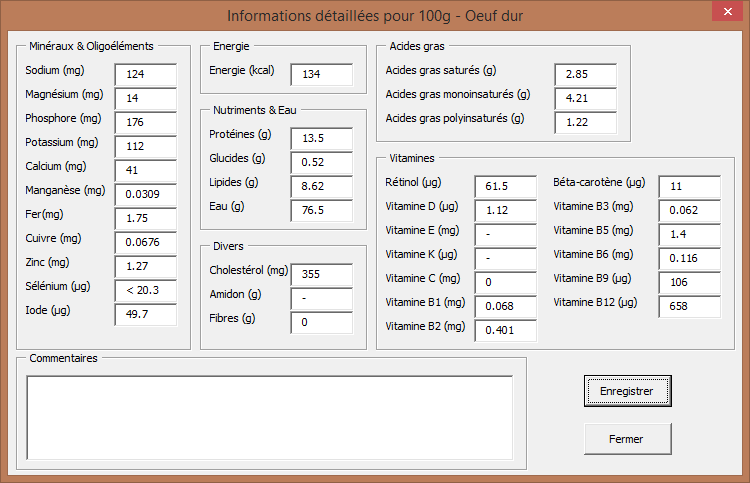Click the Cholestérol (mg) value field
This screenshot has height=483, width=750.
click(x=322, y=274)
